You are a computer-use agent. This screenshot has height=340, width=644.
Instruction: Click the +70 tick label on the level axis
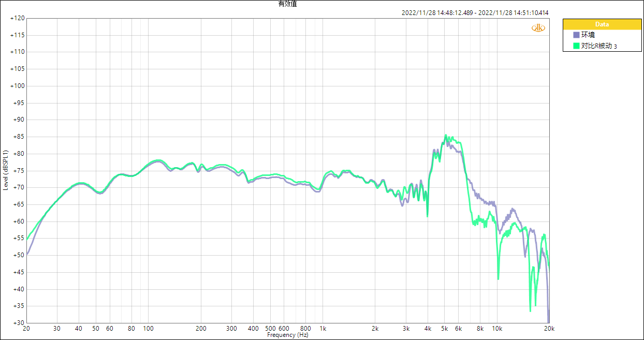point(19,187)
